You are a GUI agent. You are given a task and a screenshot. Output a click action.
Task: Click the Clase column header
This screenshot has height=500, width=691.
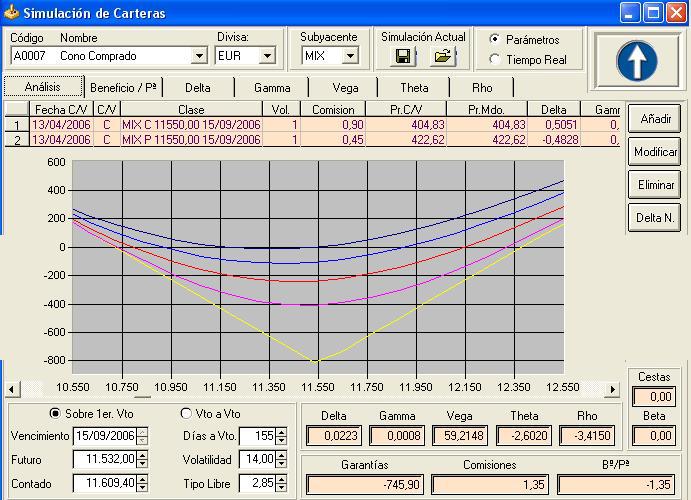pos(191,109)
